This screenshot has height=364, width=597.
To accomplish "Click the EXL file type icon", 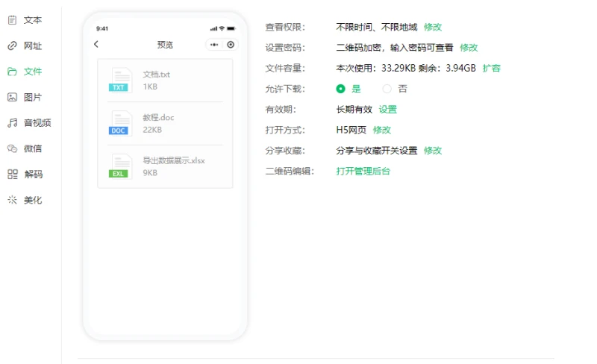I will [x=120, y=166].
